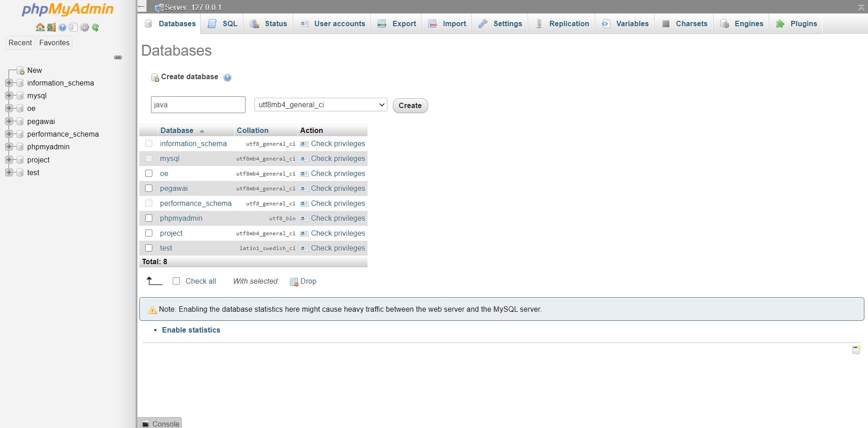Enable the Check all checkbox
Viewport: 868px width, 428px height.
(x=176, y=281)
